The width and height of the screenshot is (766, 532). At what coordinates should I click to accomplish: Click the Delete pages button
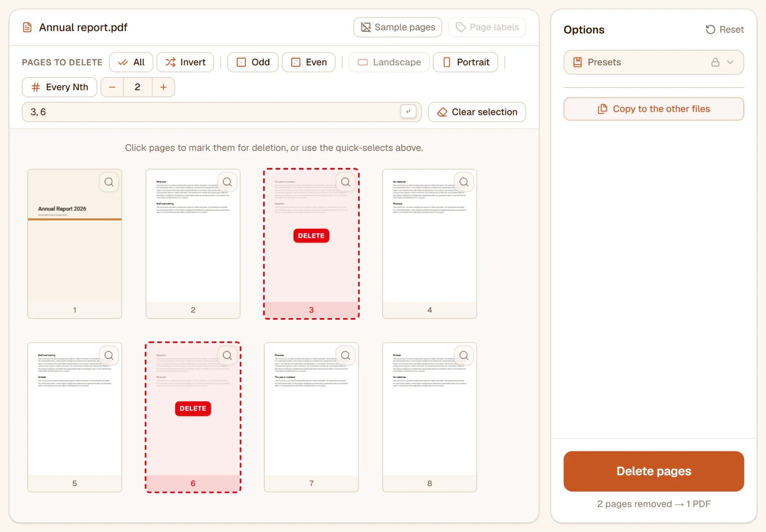[654, 471]
